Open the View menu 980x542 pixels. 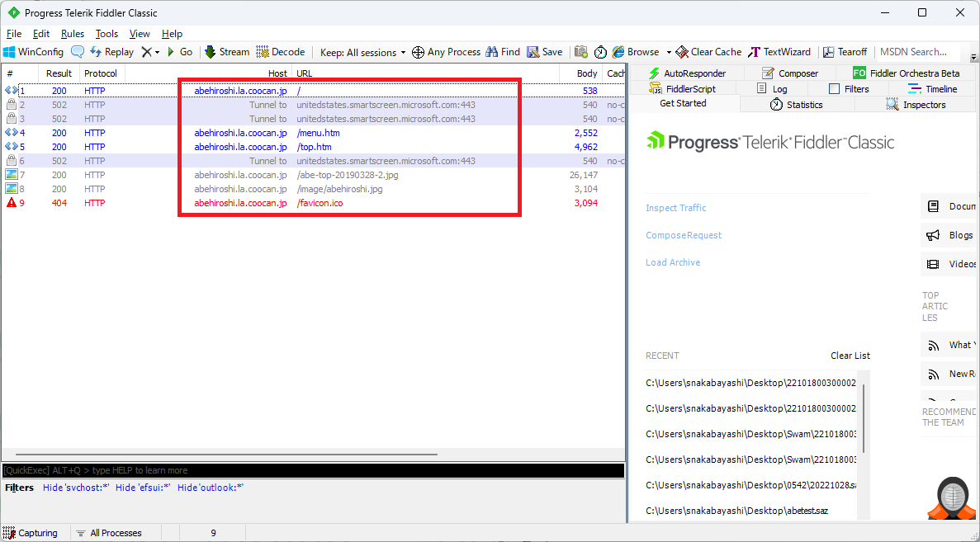tap(140, 34)
